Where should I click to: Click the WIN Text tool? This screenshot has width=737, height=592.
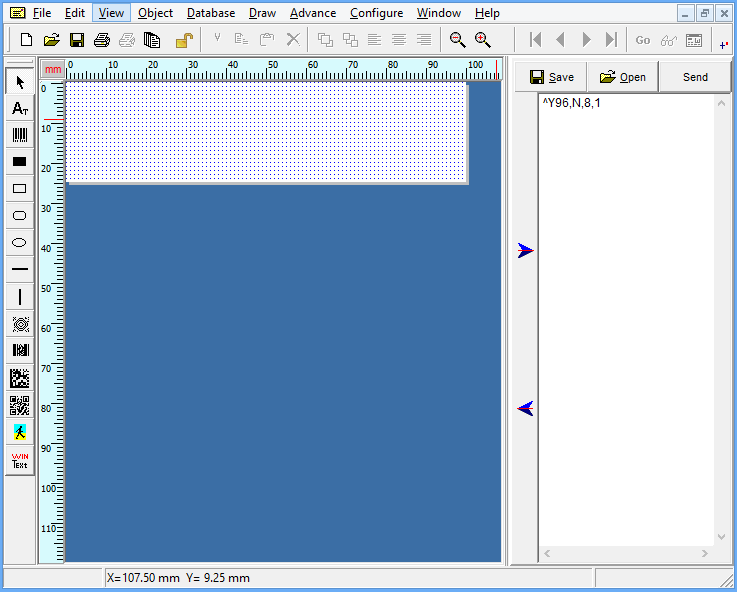(x=19, y=460)
